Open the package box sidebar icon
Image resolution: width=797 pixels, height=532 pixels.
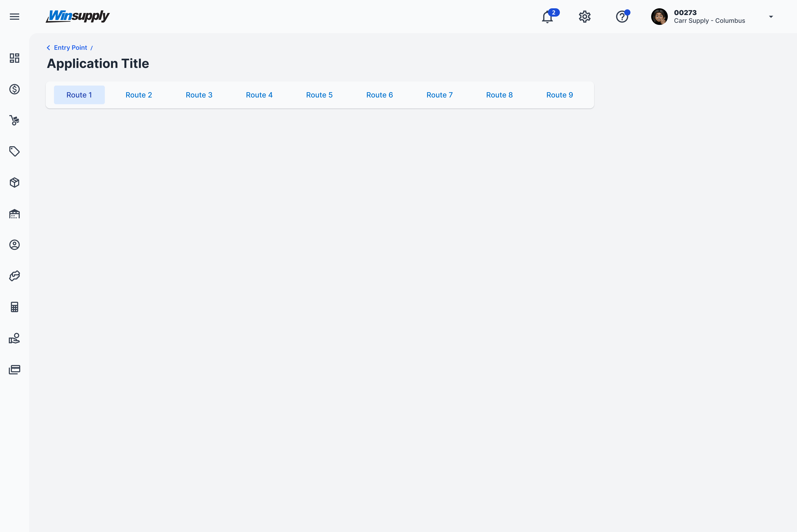(x=14, y=183)
